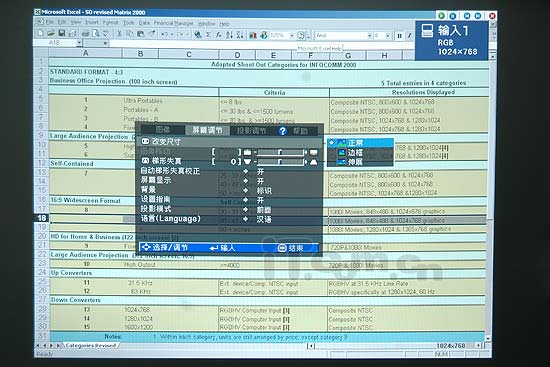Open the Tools menu
Viewport: 550px width, 367px height.
point(129,23)
